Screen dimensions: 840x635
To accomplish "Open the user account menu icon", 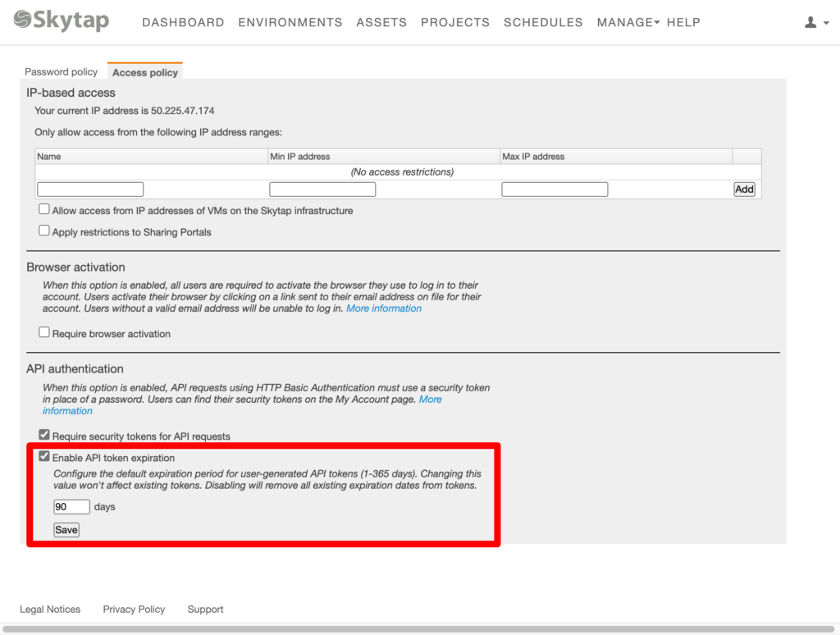I will pyautogui.click(x=815, y=23).
